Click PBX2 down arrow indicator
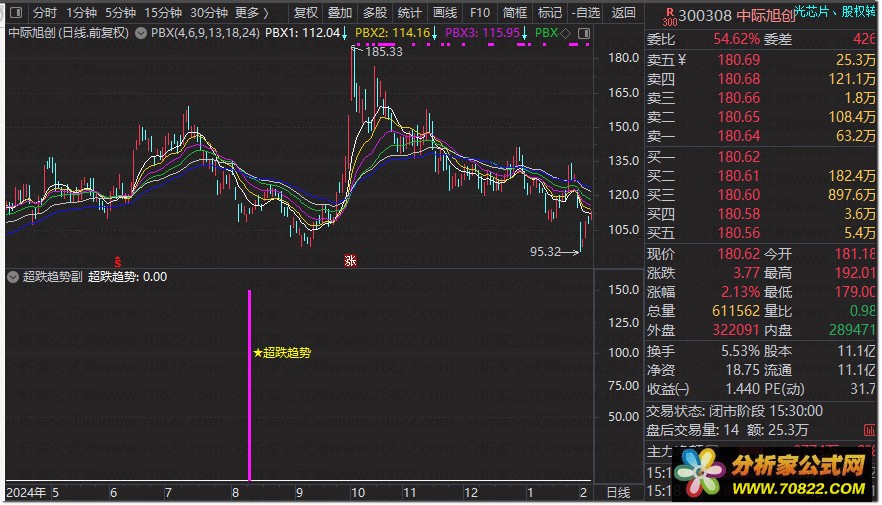 click(434, 34)
